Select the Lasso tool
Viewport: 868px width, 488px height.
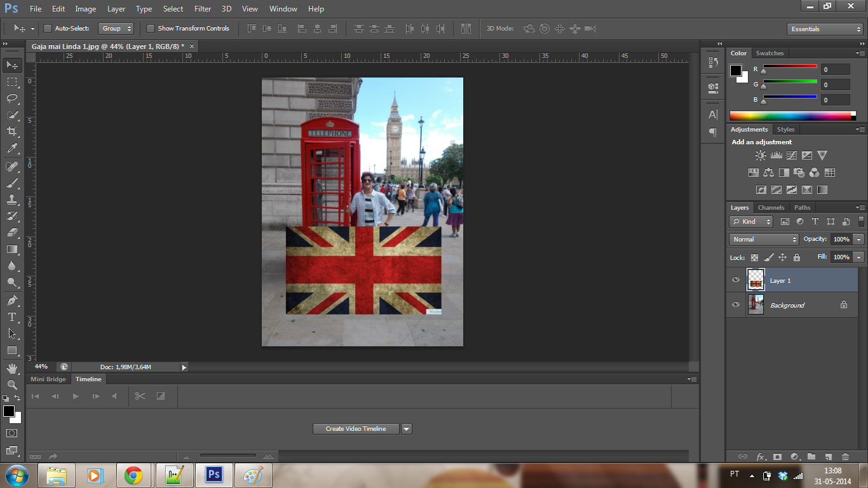(x=12, y=98)
